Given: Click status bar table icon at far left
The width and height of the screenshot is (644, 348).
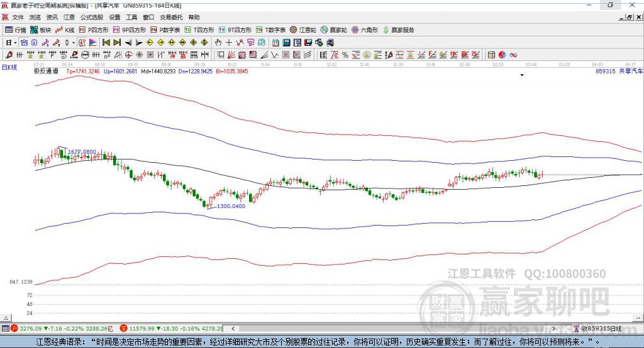Looking at the screenshot, I should pyautogui.click(x=5, y=329).
